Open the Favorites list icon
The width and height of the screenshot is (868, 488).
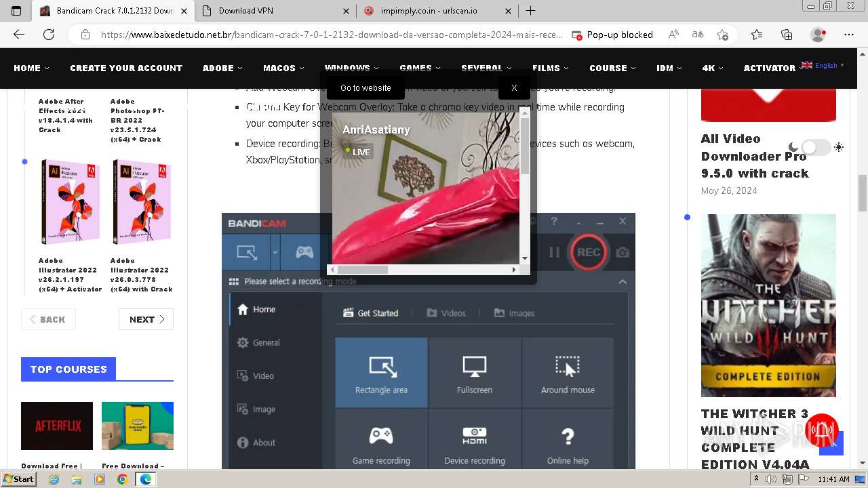pyautogui.click(x=757, y=35)
